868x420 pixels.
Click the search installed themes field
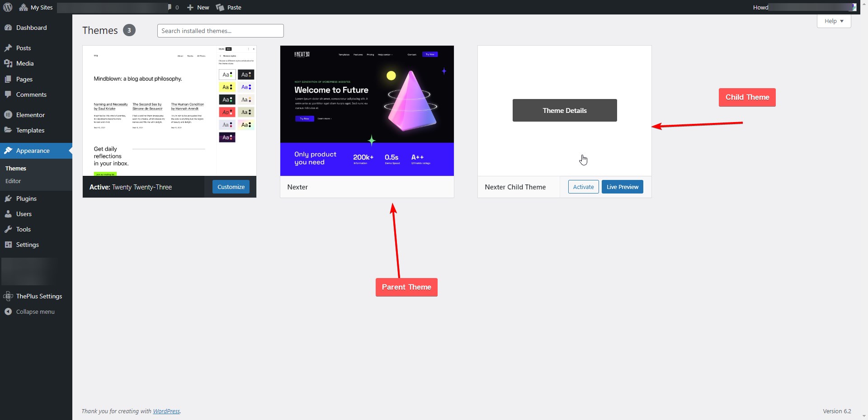220,30
